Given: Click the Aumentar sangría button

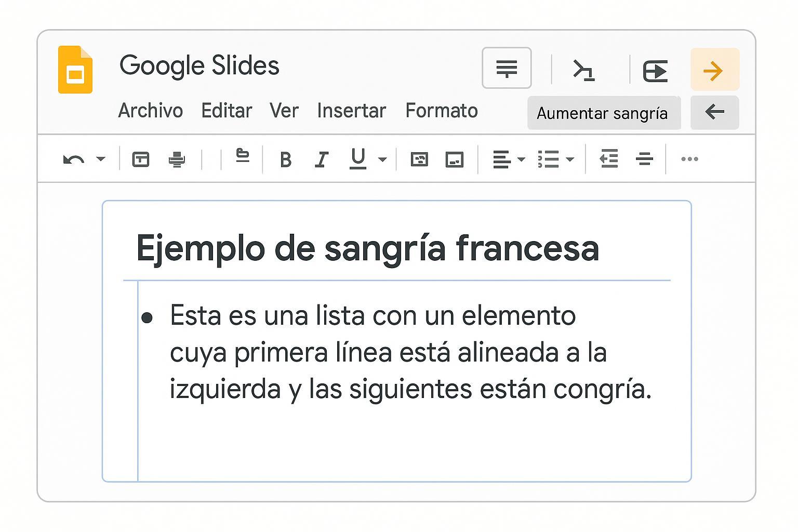Looking at the screenshot, I should [602, 113].
